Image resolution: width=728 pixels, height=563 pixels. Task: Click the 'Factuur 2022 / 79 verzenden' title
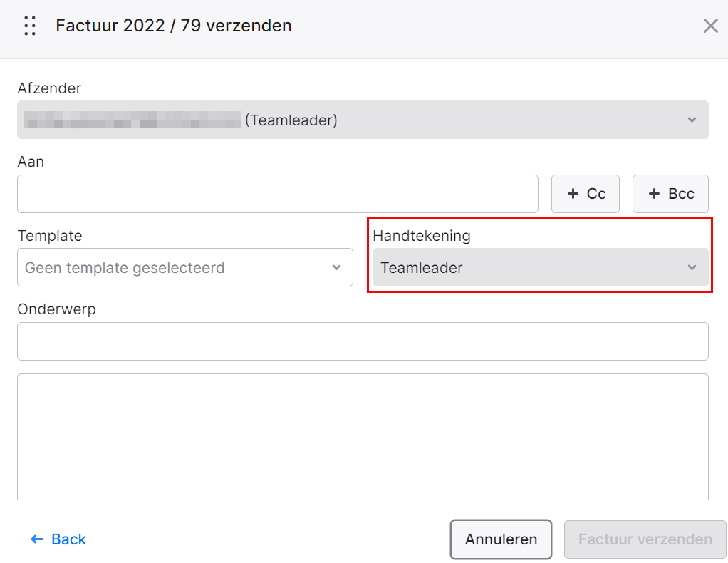pyautogui.click(x=174, y=26)
